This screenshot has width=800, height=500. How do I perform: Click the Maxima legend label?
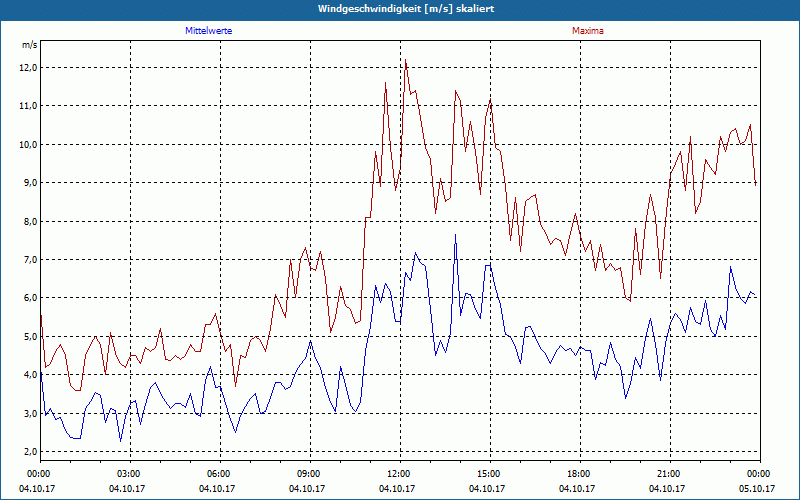click(588, 31)
